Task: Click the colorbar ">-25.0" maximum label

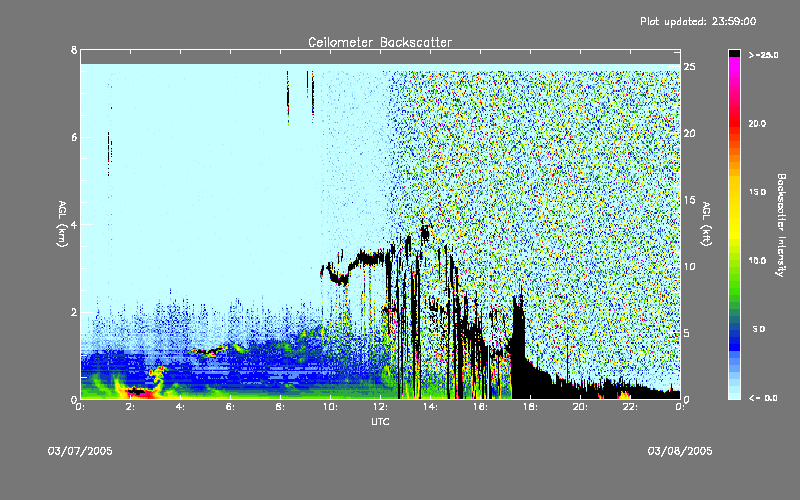Action: pos(763,55)
